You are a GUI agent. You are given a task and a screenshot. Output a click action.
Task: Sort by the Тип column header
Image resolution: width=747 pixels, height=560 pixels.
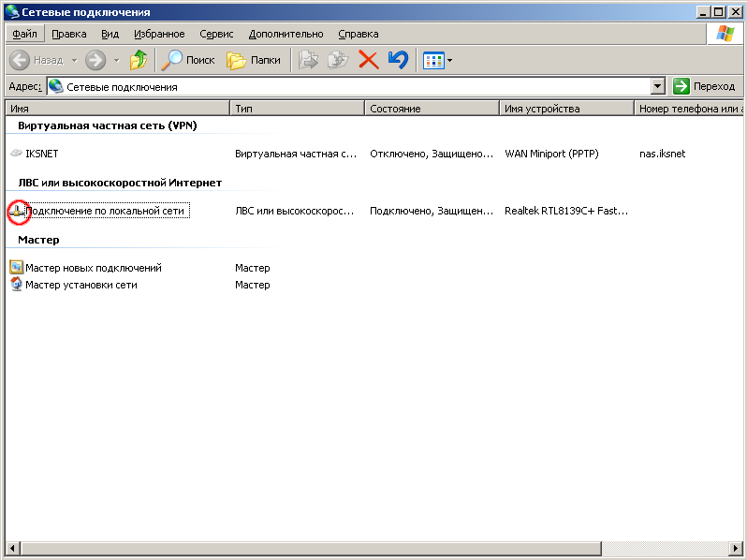298,109
